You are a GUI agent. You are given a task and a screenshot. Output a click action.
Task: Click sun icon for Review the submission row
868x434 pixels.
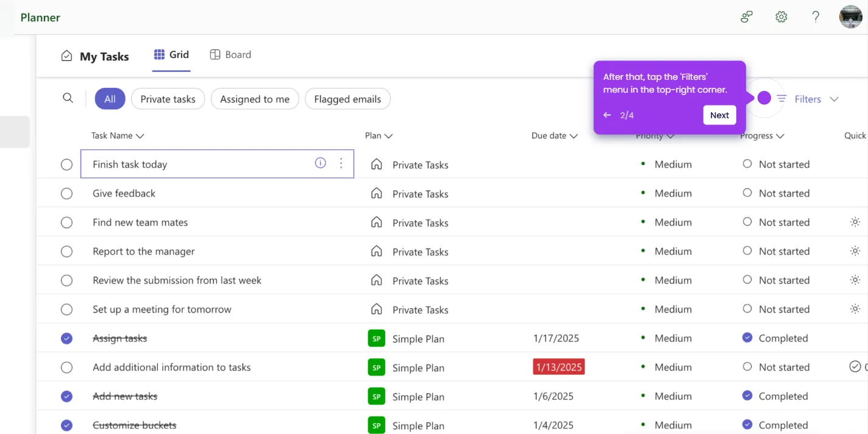(x=855, y=280)
